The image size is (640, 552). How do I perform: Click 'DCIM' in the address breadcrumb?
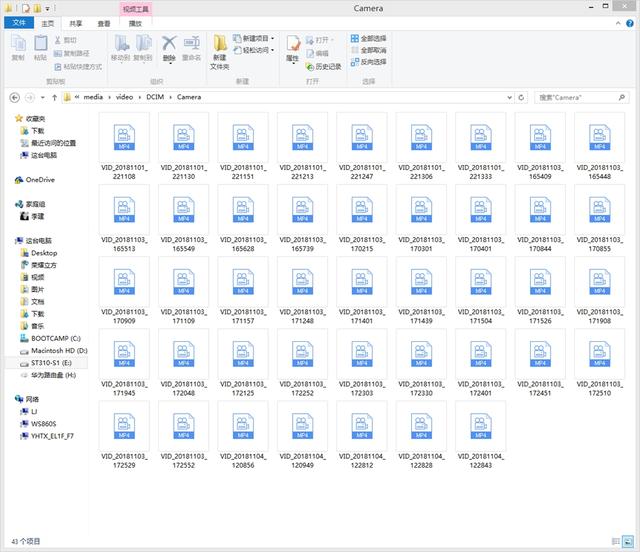[155, 97]
